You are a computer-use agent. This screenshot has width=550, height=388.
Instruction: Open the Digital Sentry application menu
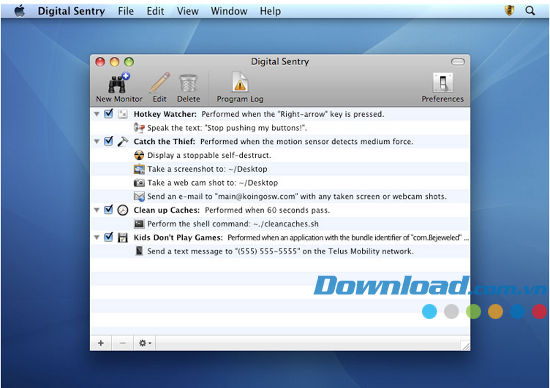(71, 11)
